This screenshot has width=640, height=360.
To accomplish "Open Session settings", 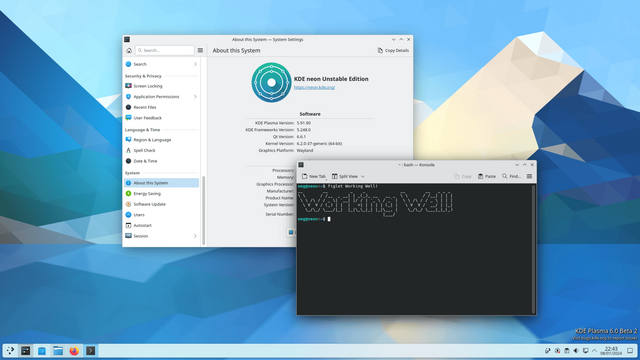I will (x=161, y=236).
